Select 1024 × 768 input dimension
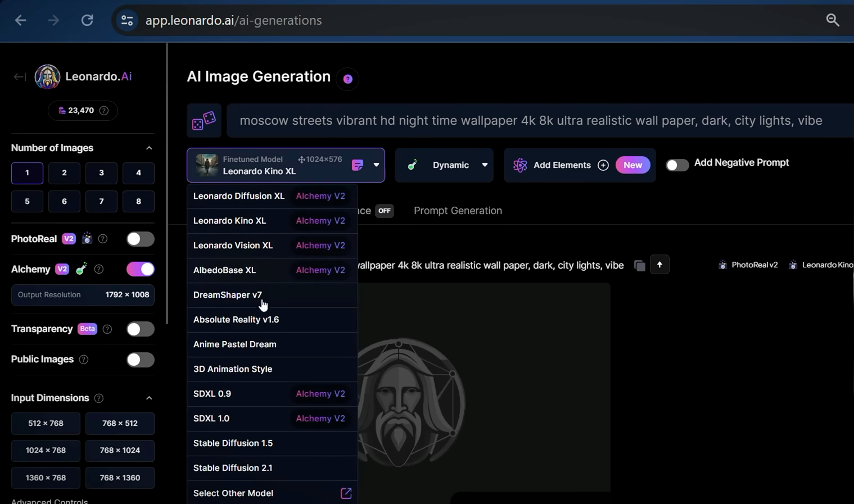 point(46,451)
